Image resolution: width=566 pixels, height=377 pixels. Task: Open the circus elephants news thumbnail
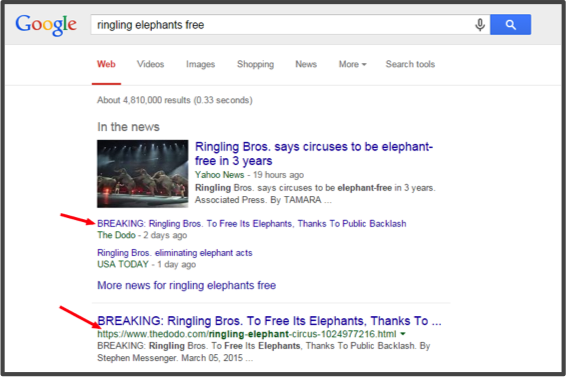pos(143,174)
